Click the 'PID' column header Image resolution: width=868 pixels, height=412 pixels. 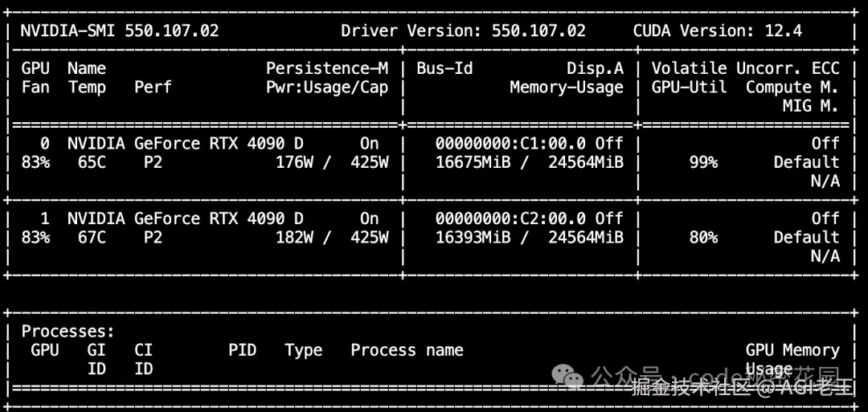(x=242, y=350)
